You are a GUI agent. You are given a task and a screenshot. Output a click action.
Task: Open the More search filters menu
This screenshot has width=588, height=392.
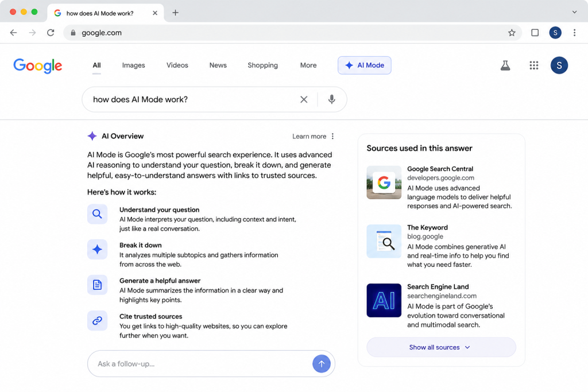(308, 65)
